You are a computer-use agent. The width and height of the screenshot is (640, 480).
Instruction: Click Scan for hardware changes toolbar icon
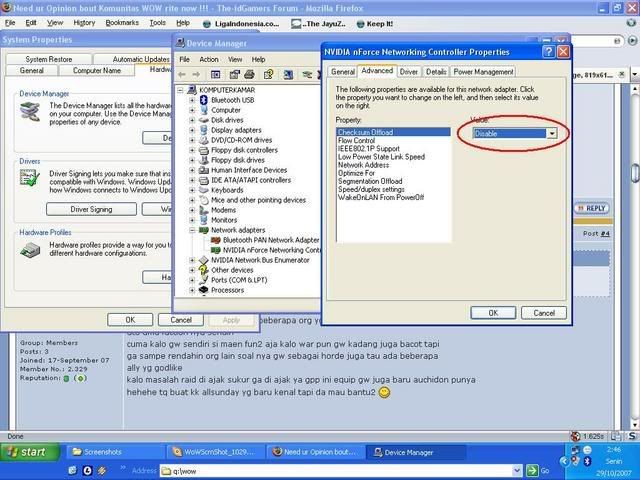288,74
